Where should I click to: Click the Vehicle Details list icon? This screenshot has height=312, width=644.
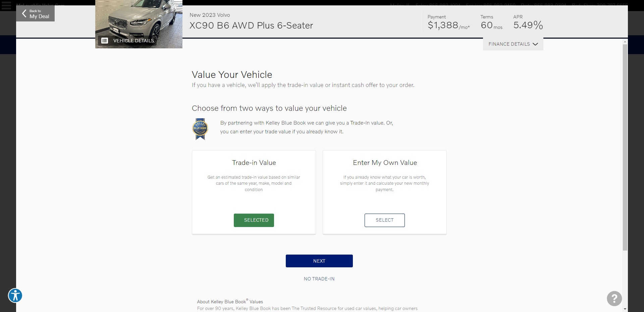[105, 41]
